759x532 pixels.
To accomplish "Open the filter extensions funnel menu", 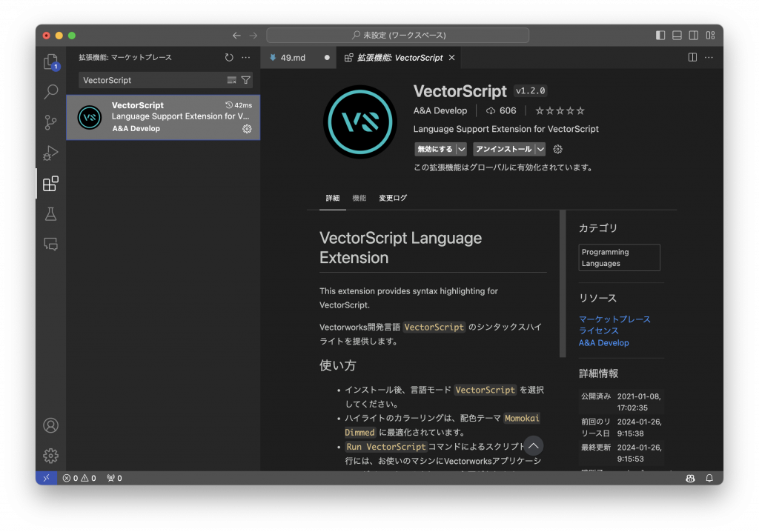I will pos(245,79).
